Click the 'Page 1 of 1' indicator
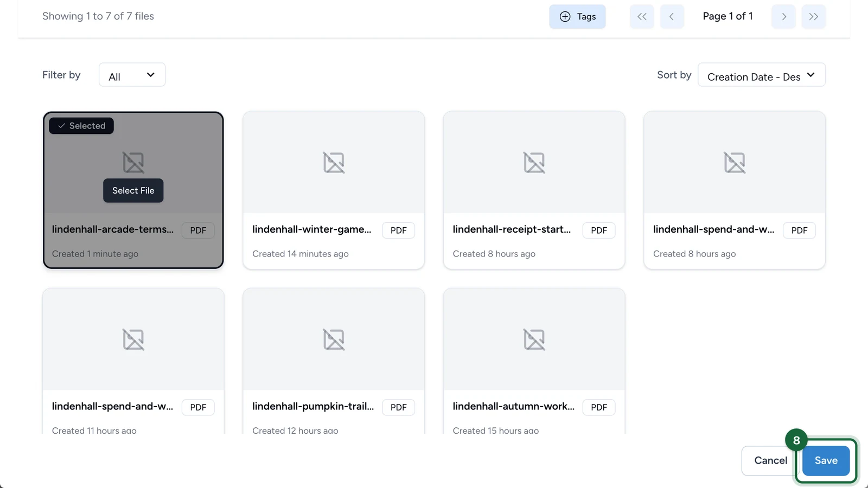This screenshot has height=488, width=868. [x=727, y=16]
